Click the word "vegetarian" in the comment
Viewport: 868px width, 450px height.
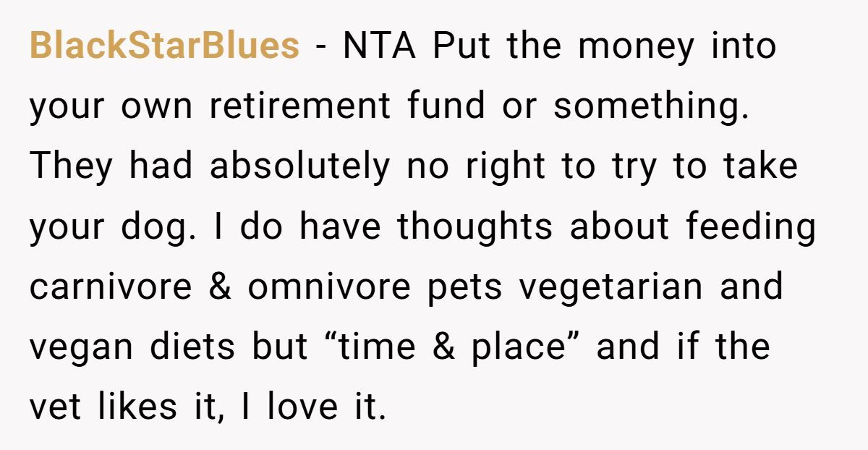point(610,287)
